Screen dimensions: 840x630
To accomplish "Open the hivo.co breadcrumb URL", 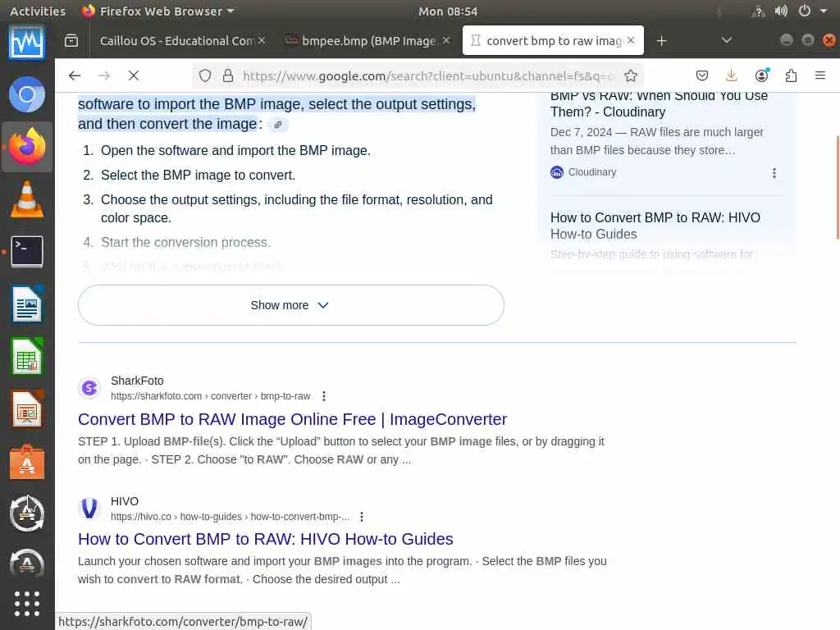I will [x=230, y=517].
